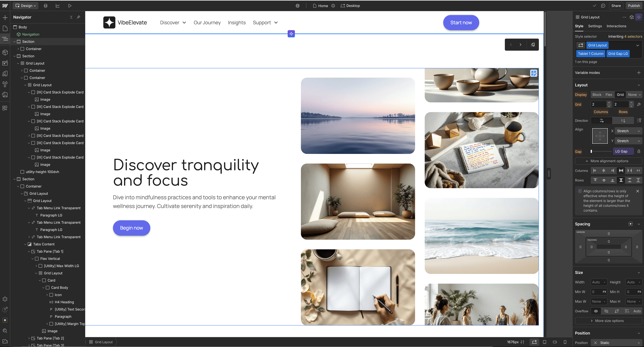Set overflow to hidden with crossed-eye icon

tap(606, 311)
